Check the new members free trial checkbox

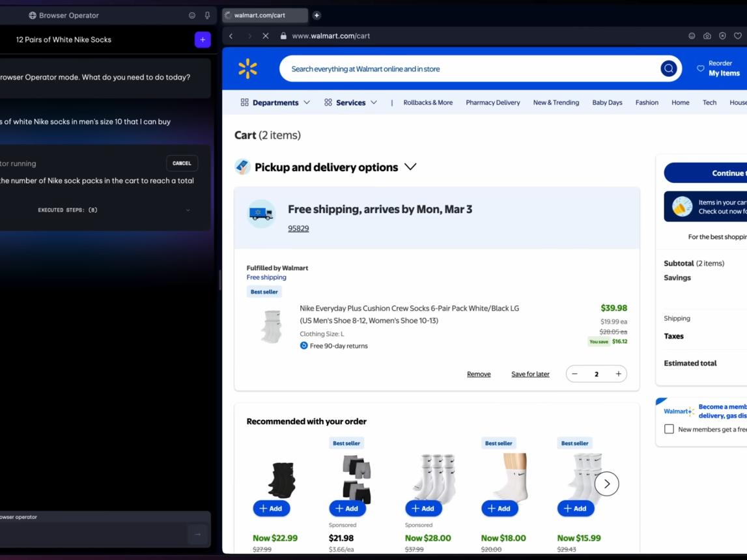pos(669,429)
